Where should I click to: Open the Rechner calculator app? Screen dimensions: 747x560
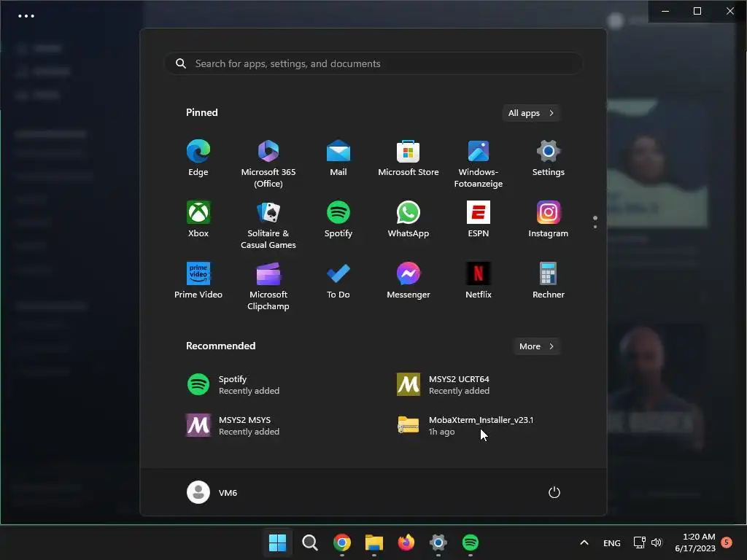549,281
